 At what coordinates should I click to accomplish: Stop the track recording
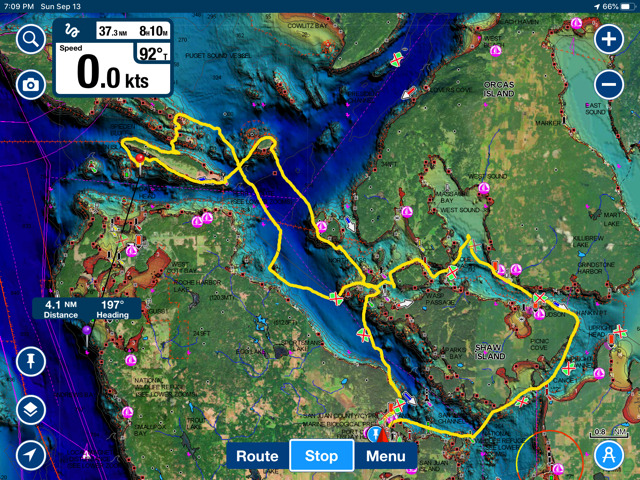(321, 456)
